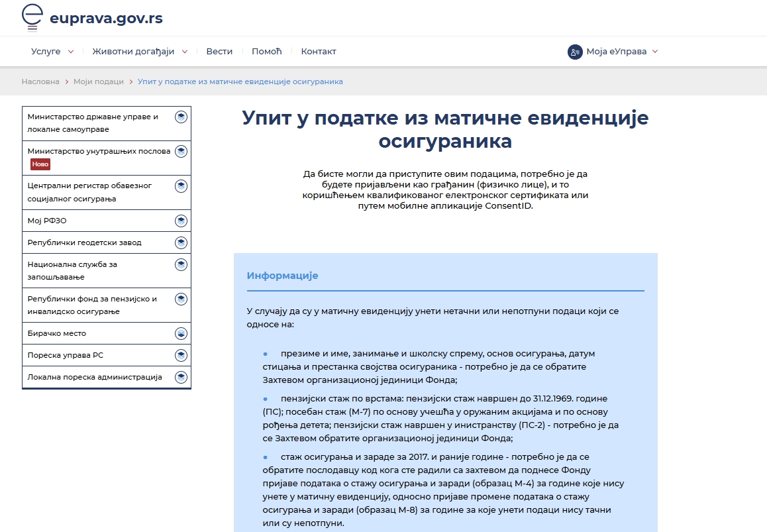Go to Насловна via the breadcrumb

coord(40,81)
